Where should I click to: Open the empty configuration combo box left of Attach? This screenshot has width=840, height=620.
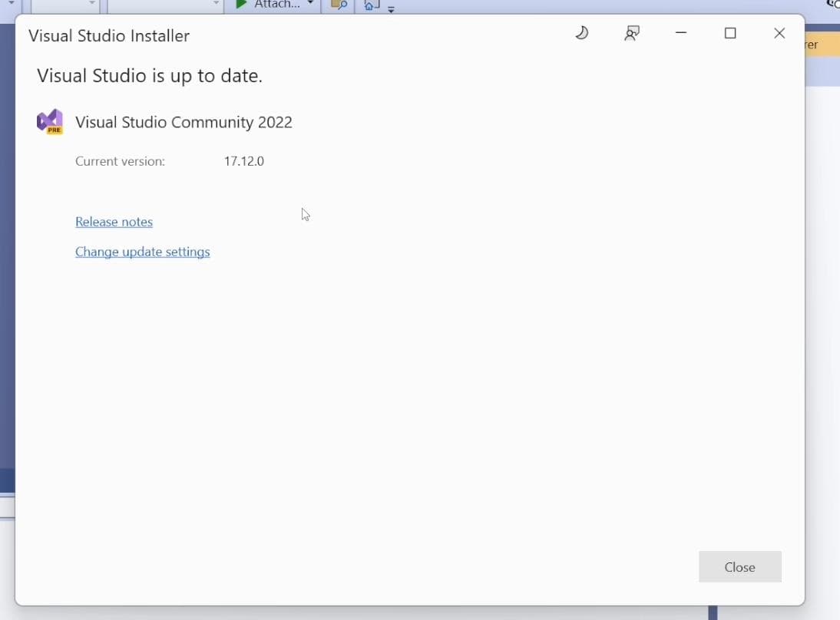(165, 5)
